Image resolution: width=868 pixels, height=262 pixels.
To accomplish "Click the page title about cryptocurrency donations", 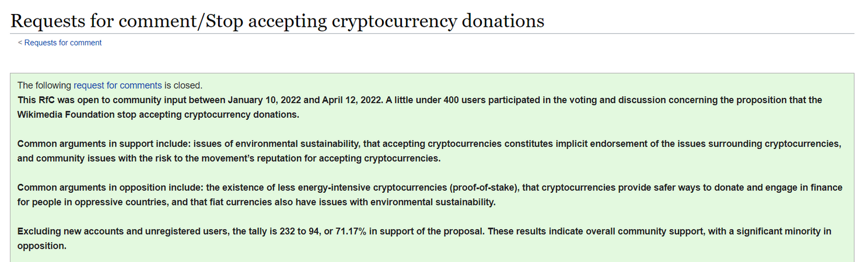I will (277, 20).
